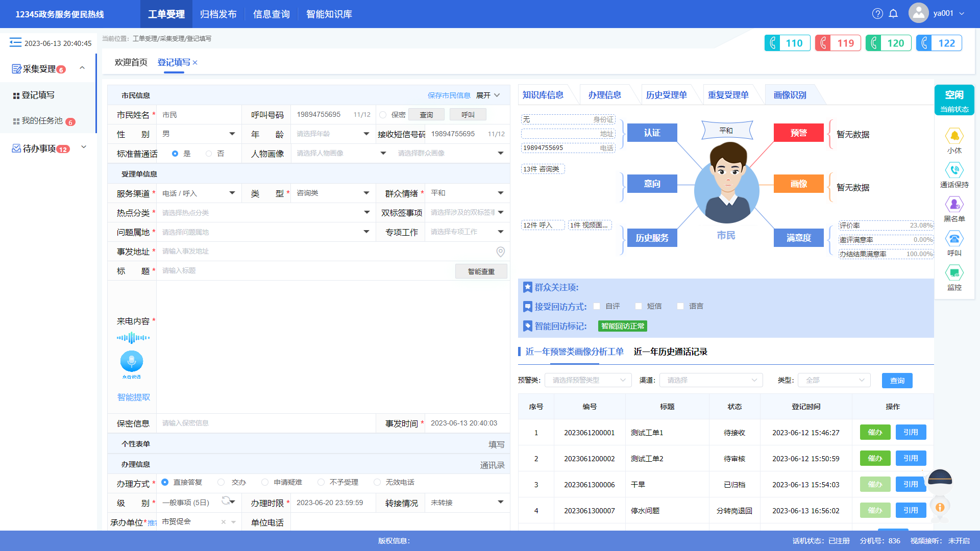Click the 119 emergency phone button

[838, 43]
